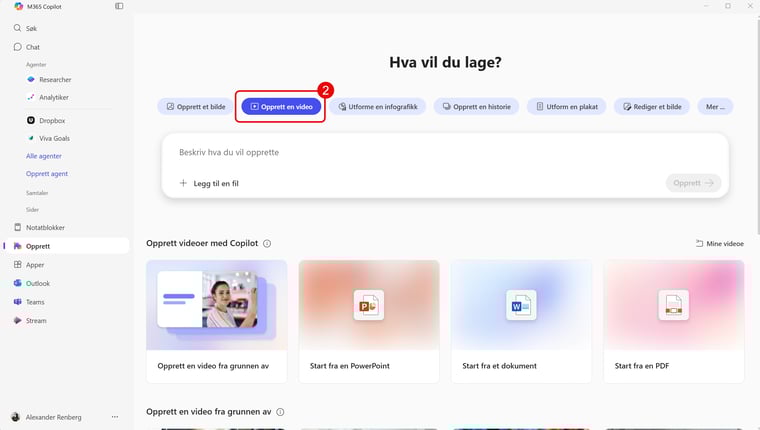
Task: Expand the Mer ... options chip
Action: point(715,107)
